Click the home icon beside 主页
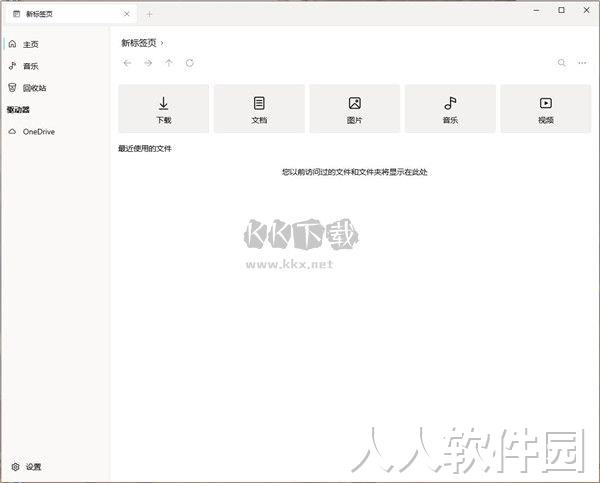The width and height of the screenshot is (600, 483). pos(13,44)
